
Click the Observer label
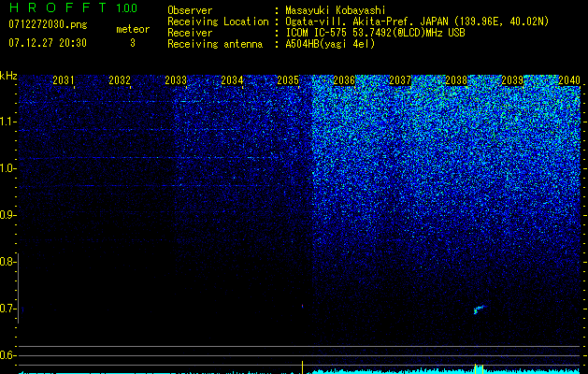click(190, 10)
